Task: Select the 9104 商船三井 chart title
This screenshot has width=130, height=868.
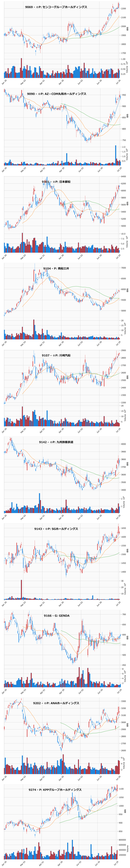Action: coord(56,269)
